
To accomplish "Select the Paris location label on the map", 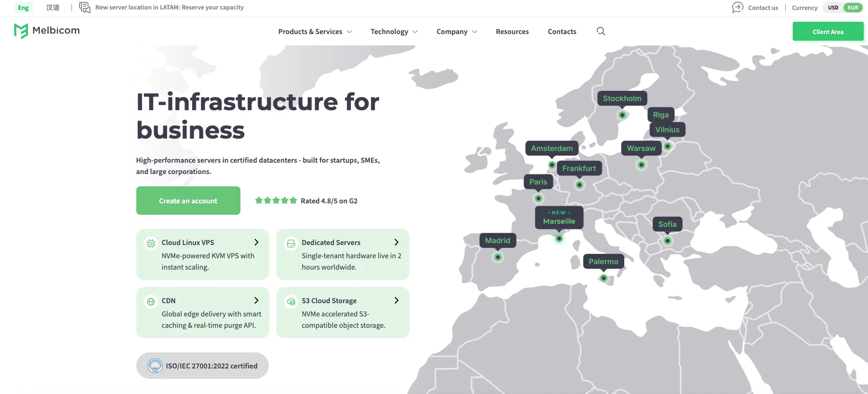I will coord(538,182).
